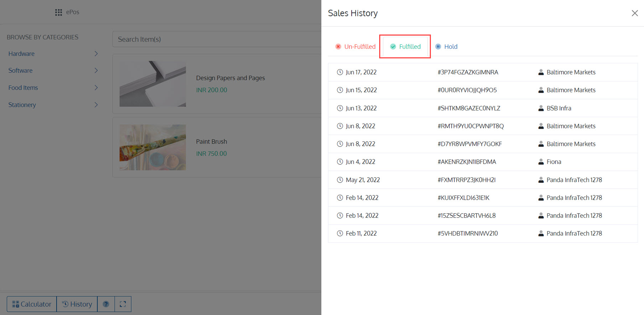Click the Paint Brush product thumbnail

point(153,147)
